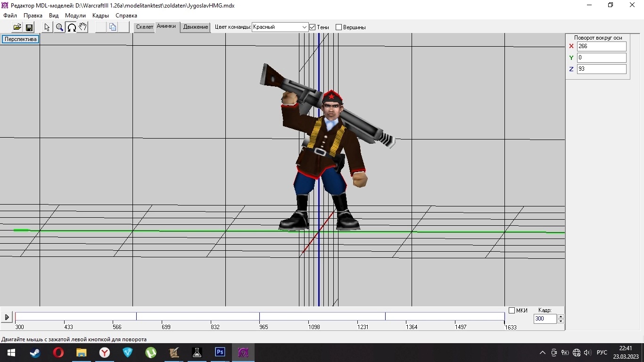Toggle the Тени shadows checkbox

pos(312,27)
